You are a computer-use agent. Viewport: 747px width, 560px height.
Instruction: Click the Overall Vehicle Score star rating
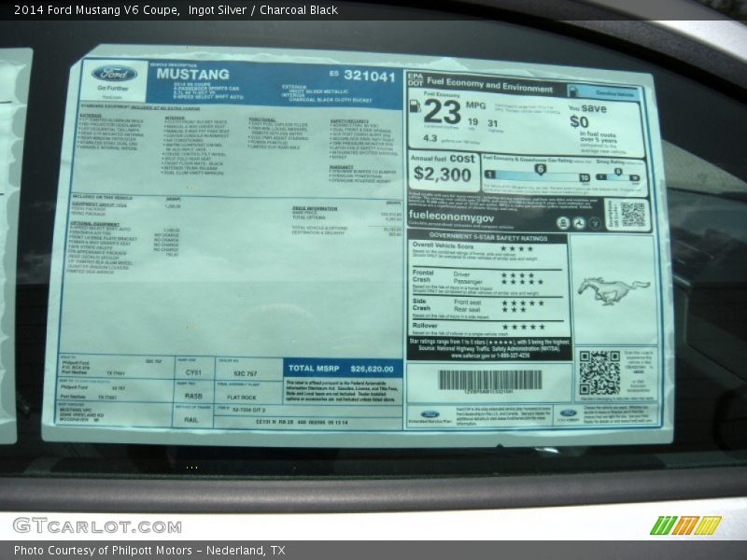coord(516,249)
